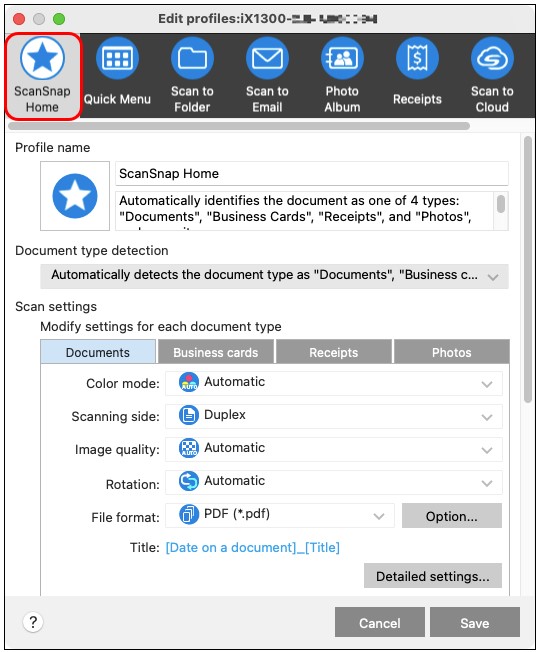Select the Photo Album profile

[342, 77]
